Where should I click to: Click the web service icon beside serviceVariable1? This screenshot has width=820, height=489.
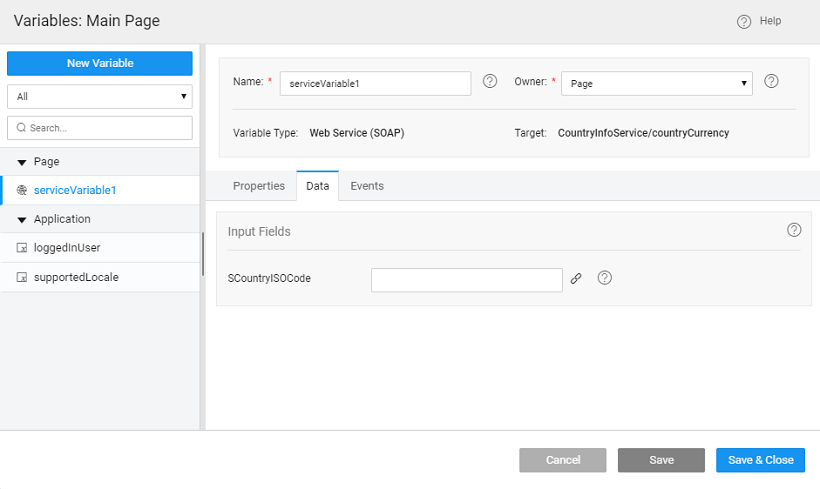22,190
